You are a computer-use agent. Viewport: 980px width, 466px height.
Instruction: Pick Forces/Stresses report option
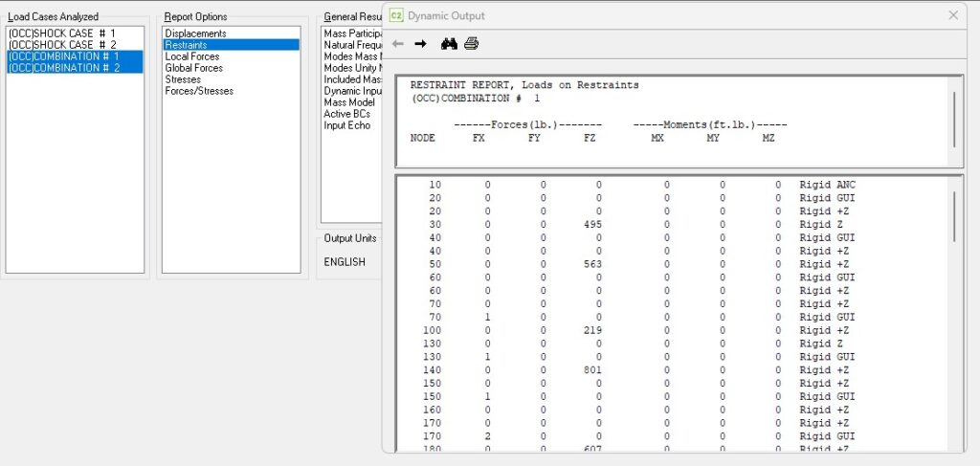(x=198, y=91)
